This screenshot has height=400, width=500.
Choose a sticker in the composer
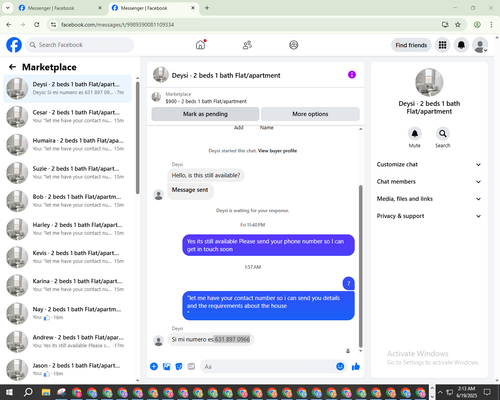coord(179,367)
